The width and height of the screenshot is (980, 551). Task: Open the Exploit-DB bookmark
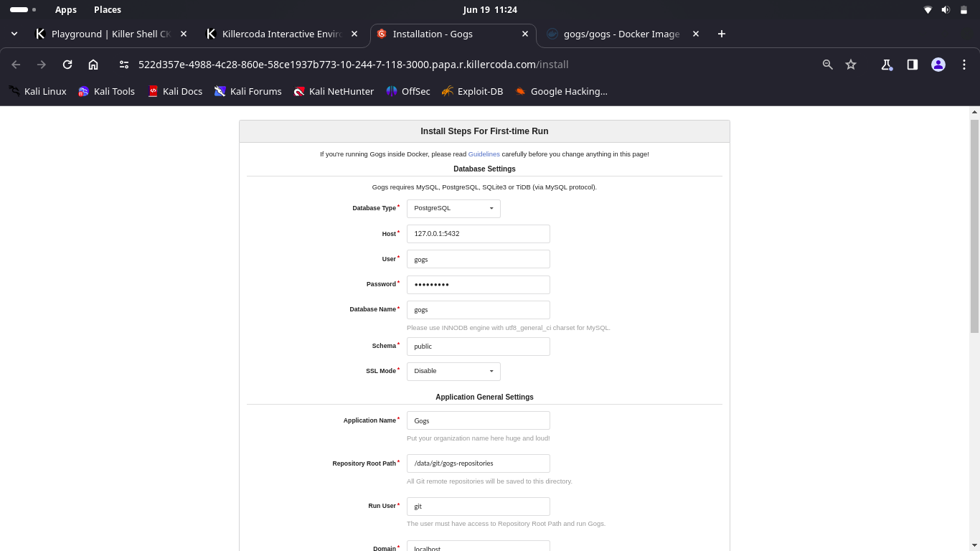[x=472, y=91]
